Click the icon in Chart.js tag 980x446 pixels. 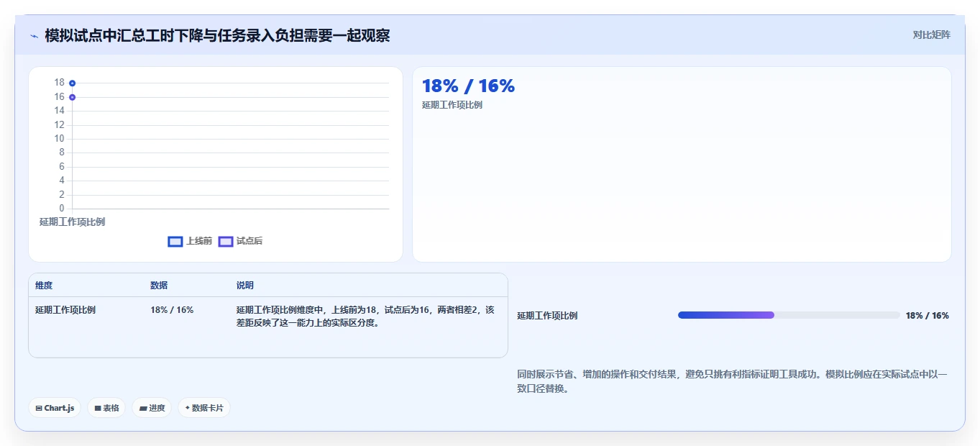pyautogui.click(x=39, y=409)
